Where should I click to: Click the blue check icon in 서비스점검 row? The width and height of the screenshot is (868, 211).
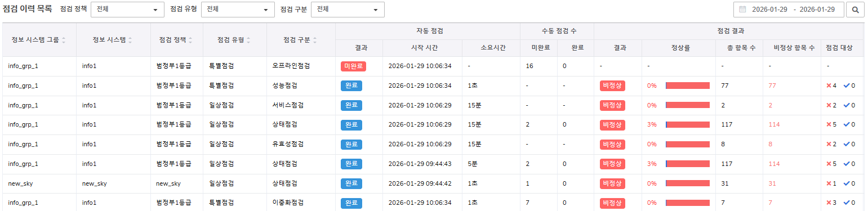click(x=846, y=105)
